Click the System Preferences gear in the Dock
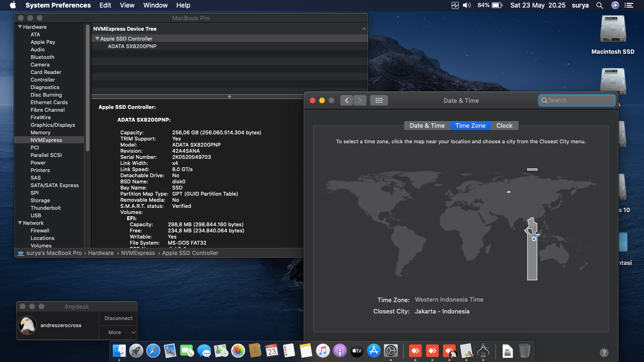The width and height of the screenshot is (644, 362). pos(391,350)
